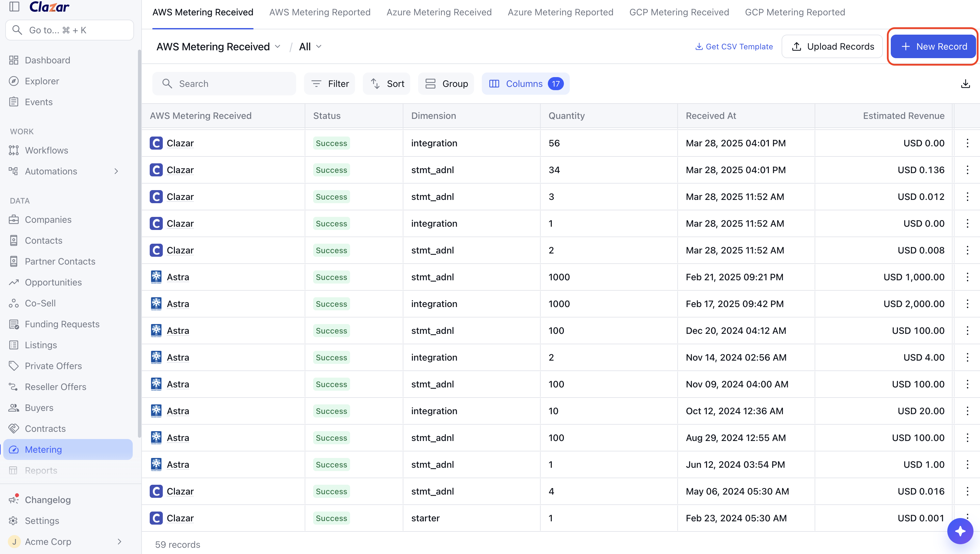Open row menu for Astra USD 2,000.00
Viewport: 980px width, 554px height.
pos(967,304)
